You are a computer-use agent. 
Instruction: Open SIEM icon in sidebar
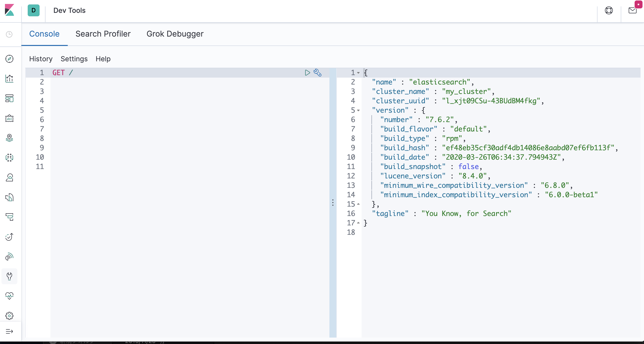click(9, 257)
